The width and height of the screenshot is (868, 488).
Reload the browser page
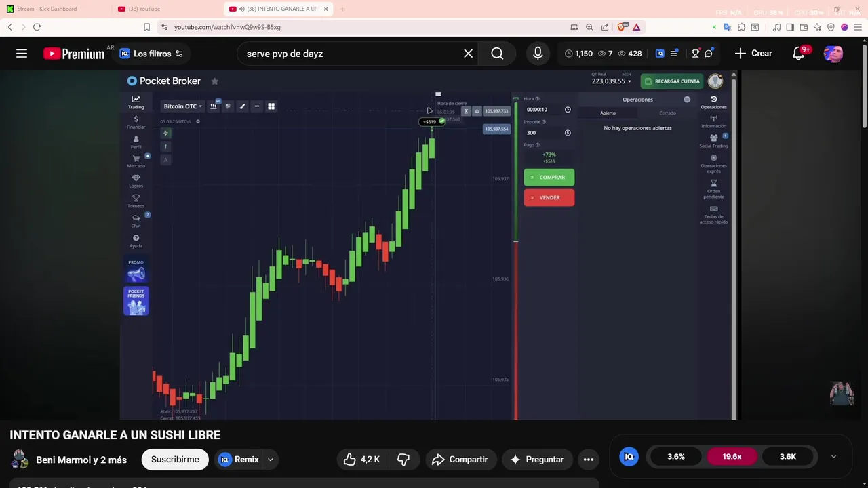(x=37, y=27)
